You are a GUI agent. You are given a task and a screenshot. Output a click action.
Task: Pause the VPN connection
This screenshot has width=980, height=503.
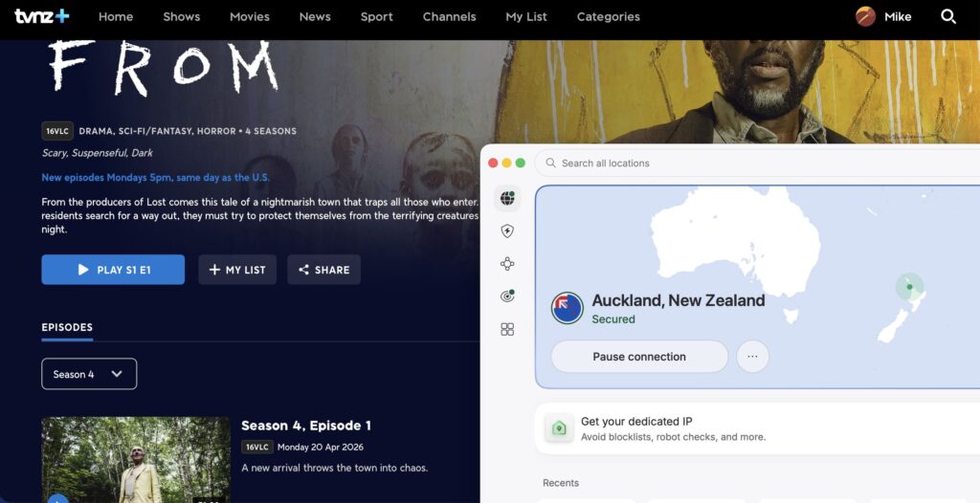(x=639, y=356)
